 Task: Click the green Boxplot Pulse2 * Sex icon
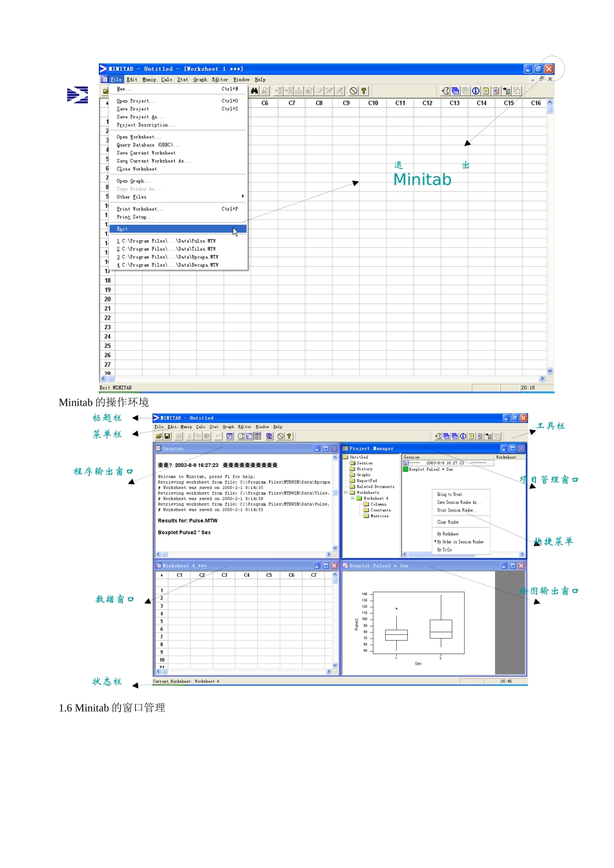[405, 470]
